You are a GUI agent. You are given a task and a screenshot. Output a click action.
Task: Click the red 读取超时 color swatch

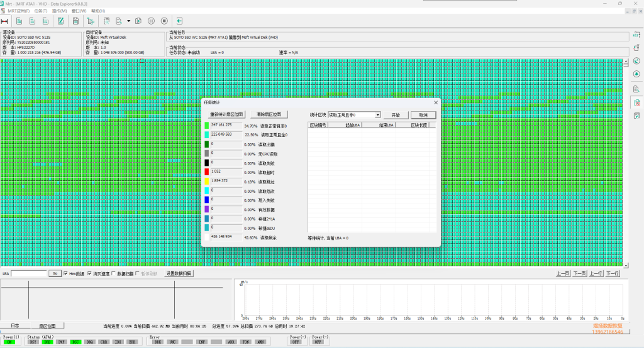pyautogui.click(x=206, y=172)
